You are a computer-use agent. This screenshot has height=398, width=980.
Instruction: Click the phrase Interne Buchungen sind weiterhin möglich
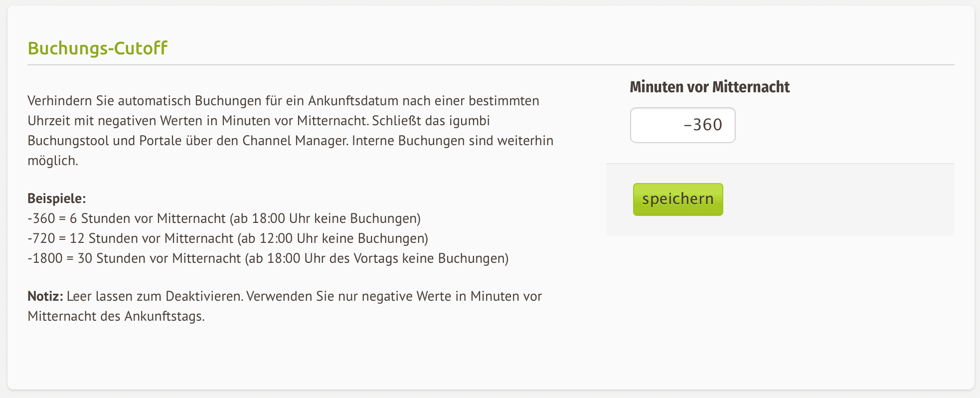449,141
